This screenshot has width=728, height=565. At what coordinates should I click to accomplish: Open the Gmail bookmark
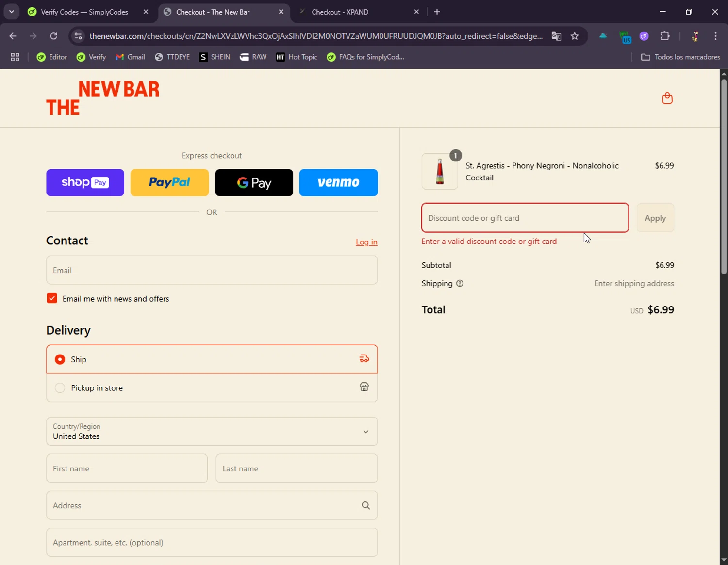coord(130,57)
